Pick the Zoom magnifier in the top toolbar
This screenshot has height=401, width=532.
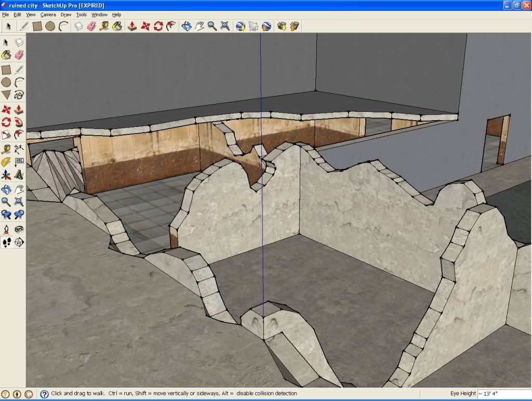click(x=212, y=26)
